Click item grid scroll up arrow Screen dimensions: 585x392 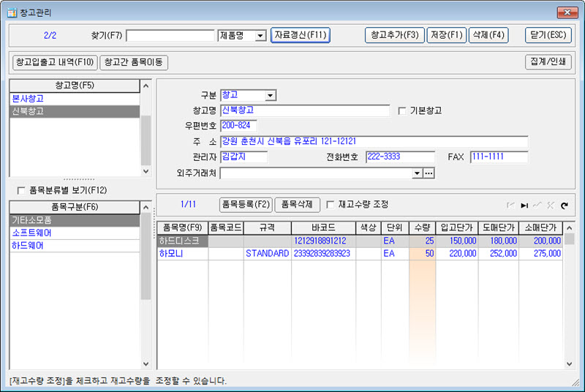click(x=570, y=228)
